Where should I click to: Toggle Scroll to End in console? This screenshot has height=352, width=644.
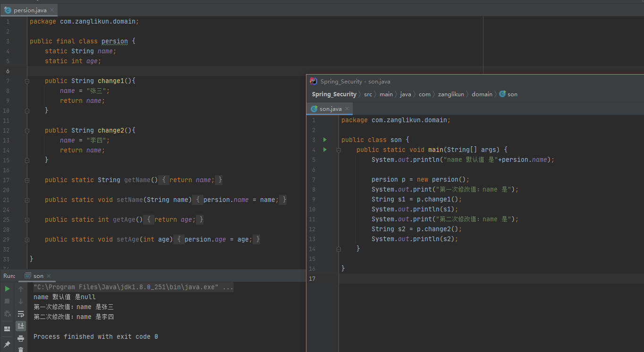tap(21, 326)
